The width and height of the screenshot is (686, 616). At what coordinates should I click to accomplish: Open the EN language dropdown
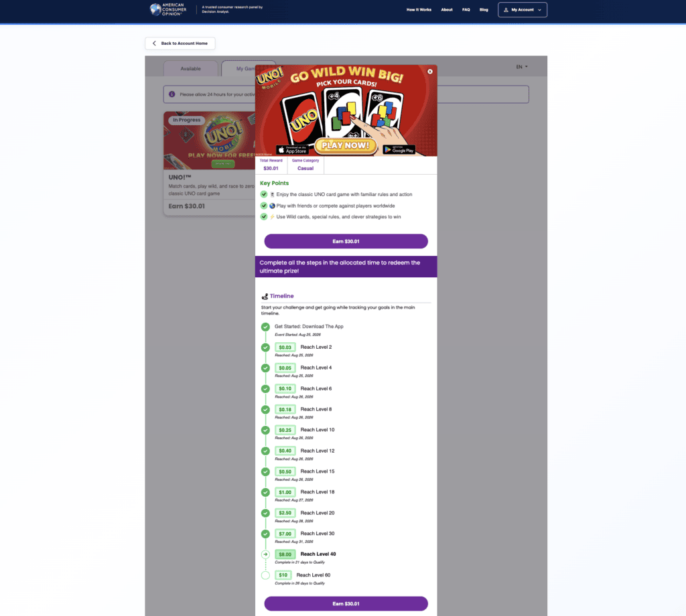click(521, 67)
